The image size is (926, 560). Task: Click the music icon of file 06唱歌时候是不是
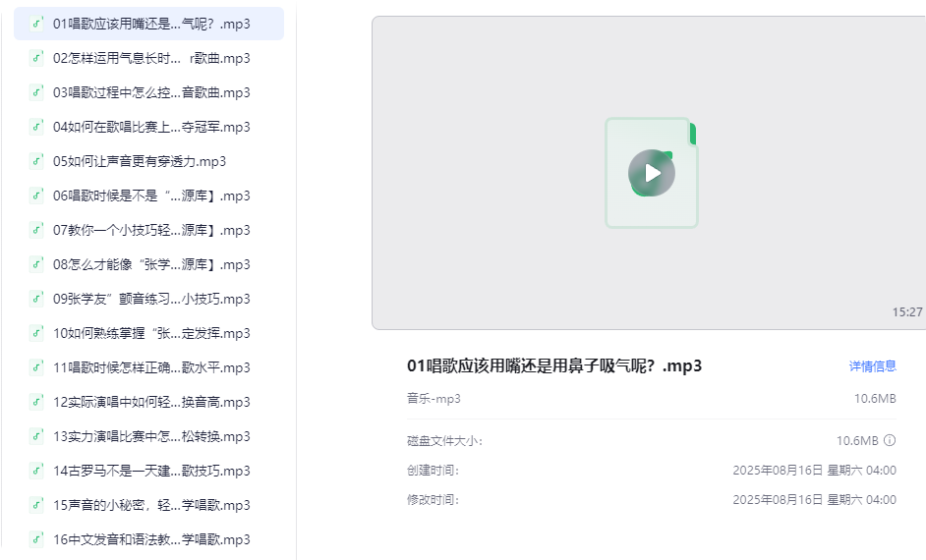(x=36, y=196)
